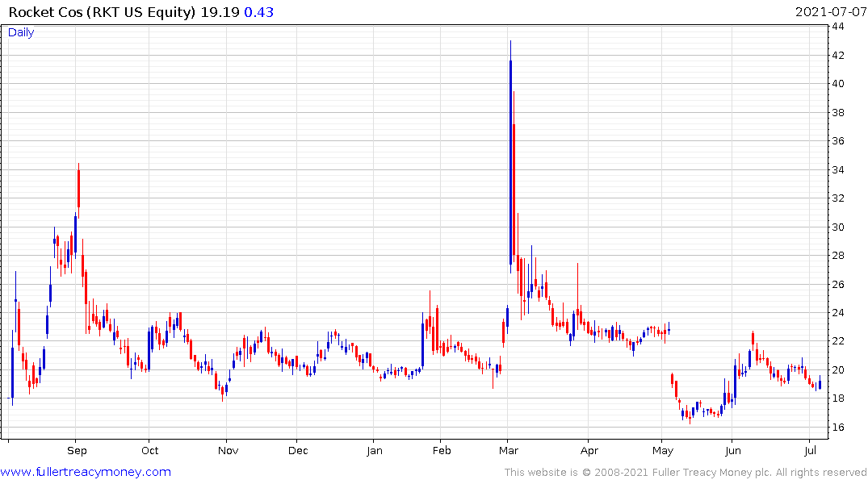
Task: Click the 32 price axis label
Action: 837,198
